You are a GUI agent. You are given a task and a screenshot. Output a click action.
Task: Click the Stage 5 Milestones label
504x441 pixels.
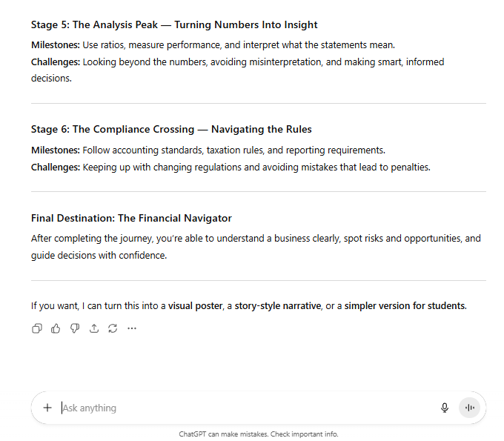(56, 44)
